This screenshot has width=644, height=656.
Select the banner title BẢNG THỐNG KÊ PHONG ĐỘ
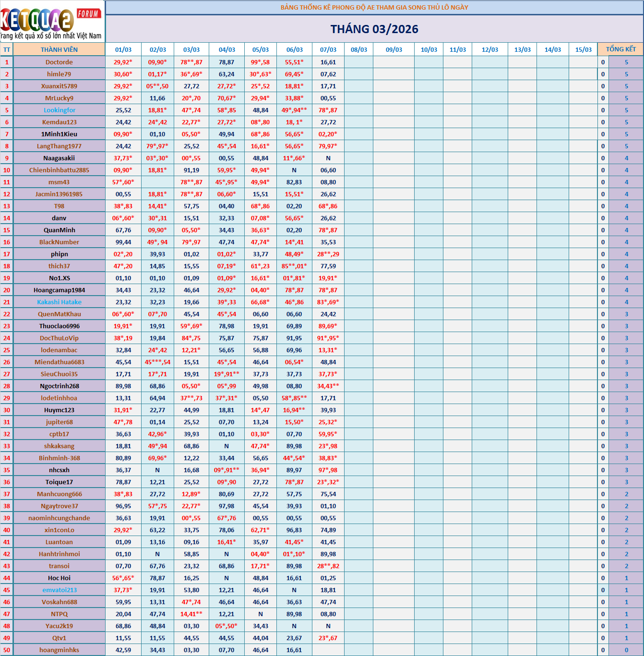374,7
